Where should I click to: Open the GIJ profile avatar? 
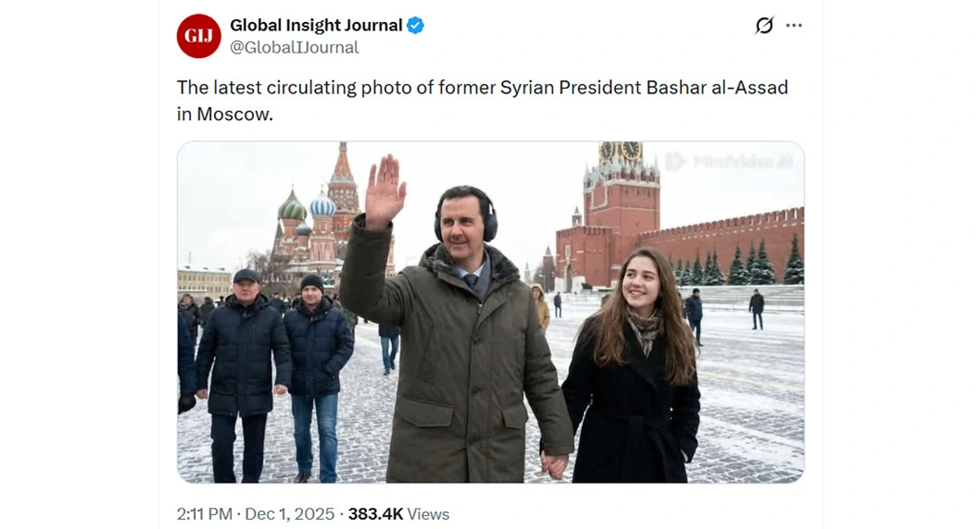pyautogui.click(x=198, y=36)
